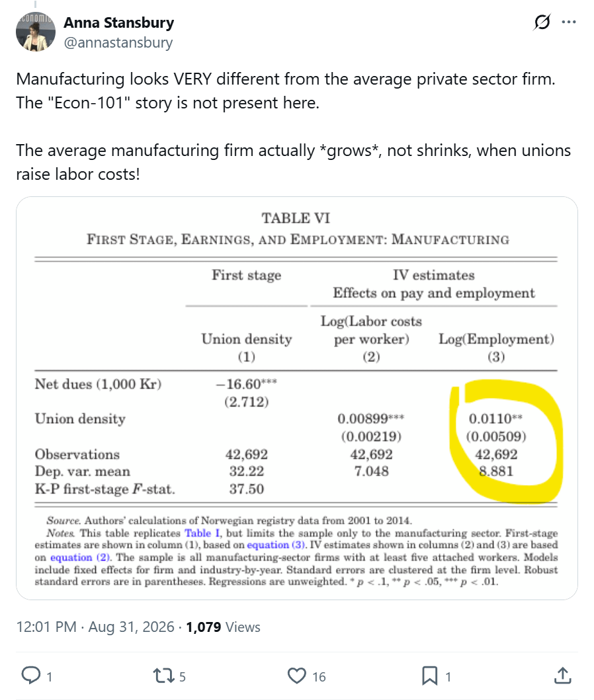Click the repost arrows icon

click(x=163, y=676)
